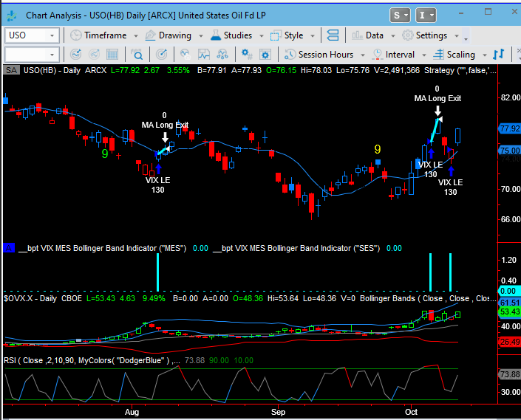This screenshot has width=521, height=420.
Task: Open the Data menu
Action: (x=368, y=35)
